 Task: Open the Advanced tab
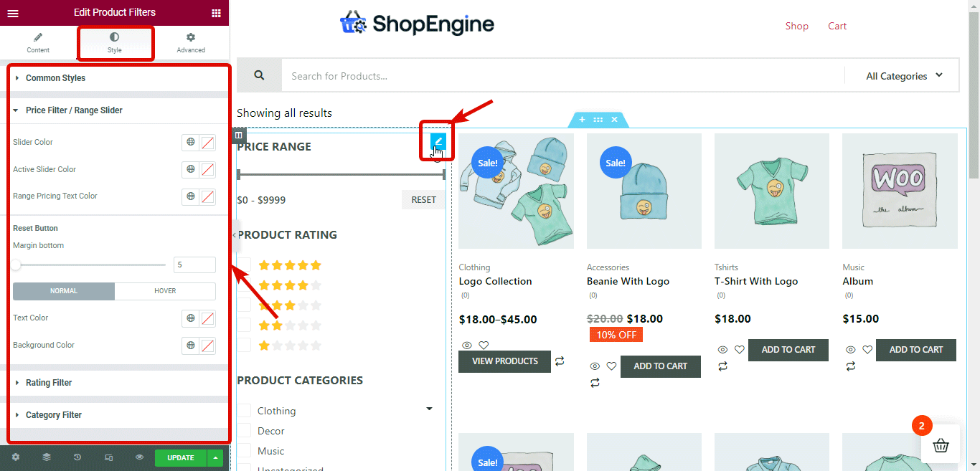point(191,43)
